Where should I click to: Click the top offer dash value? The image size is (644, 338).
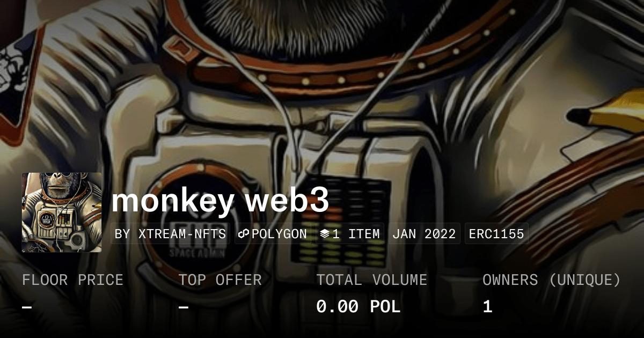pos(184,307)
